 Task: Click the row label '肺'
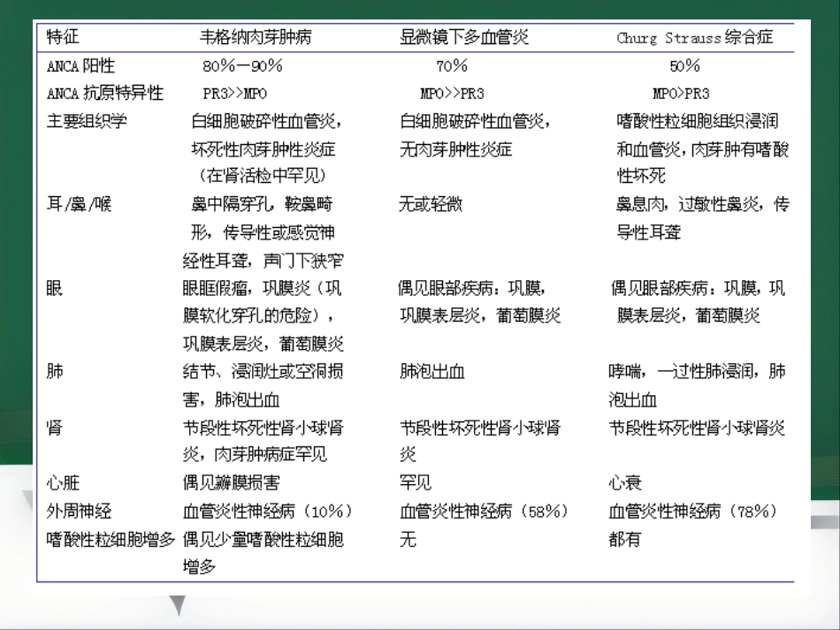(55, 371)
